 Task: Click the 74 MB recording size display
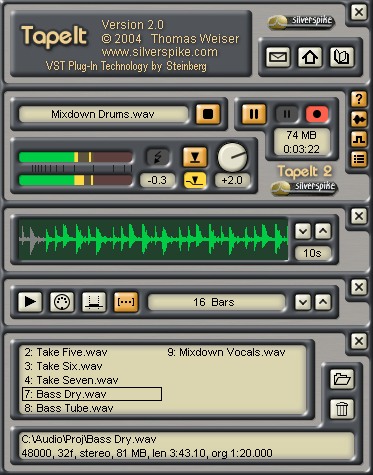click(x=301, y=142)
